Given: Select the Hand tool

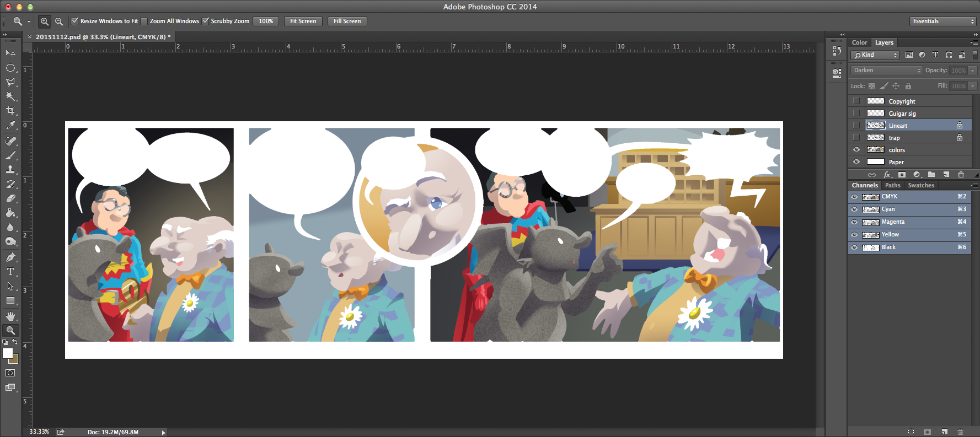Looking at the screenshot, I should pos(10,316).
